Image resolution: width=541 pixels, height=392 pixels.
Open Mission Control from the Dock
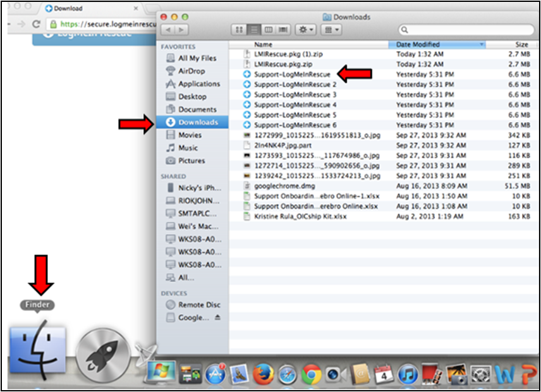190,374
